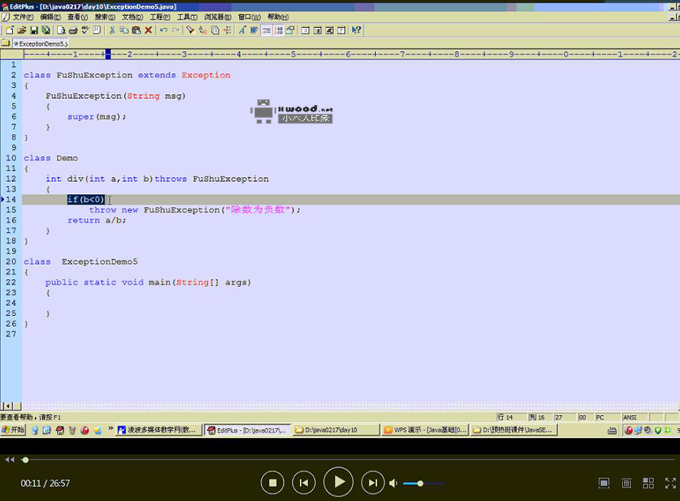Click the player Next track button
The height and width of the screenshot is (501, 680).
(x=373, y=483)
